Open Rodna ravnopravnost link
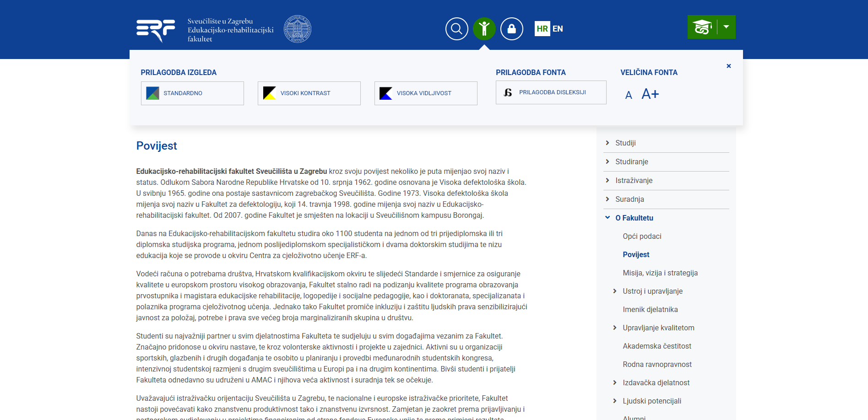 click(x=657, y=364)
